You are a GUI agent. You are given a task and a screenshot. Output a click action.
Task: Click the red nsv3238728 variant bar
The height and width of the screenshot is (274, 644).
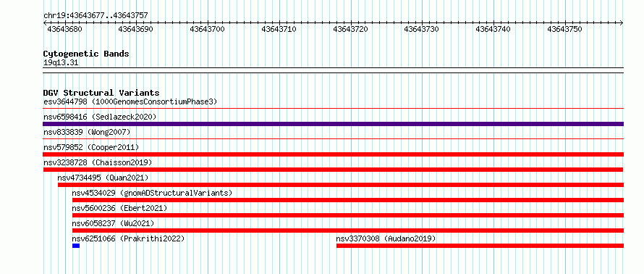333,170
